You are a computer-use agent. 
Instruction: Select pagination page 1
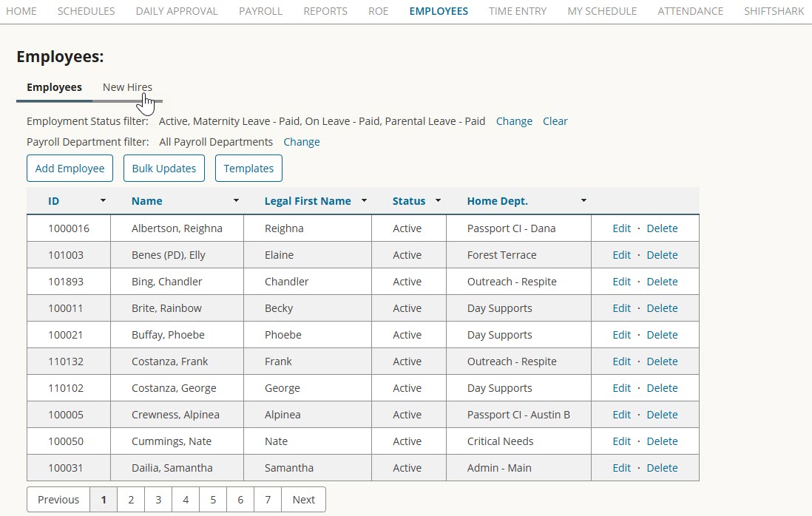[x=104, y=500]
